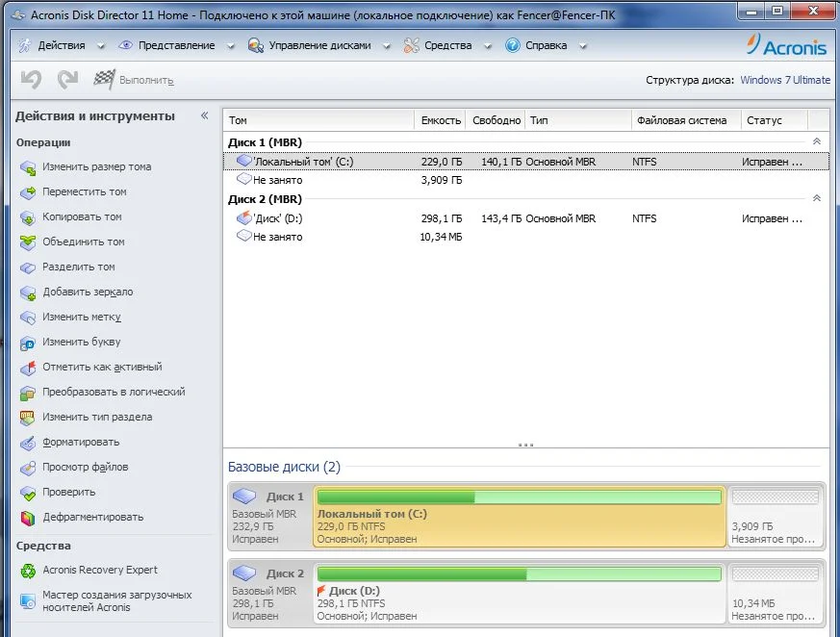Click the Диск (D:) usage bar
840x637 pixels.
[x=520, y=574]
